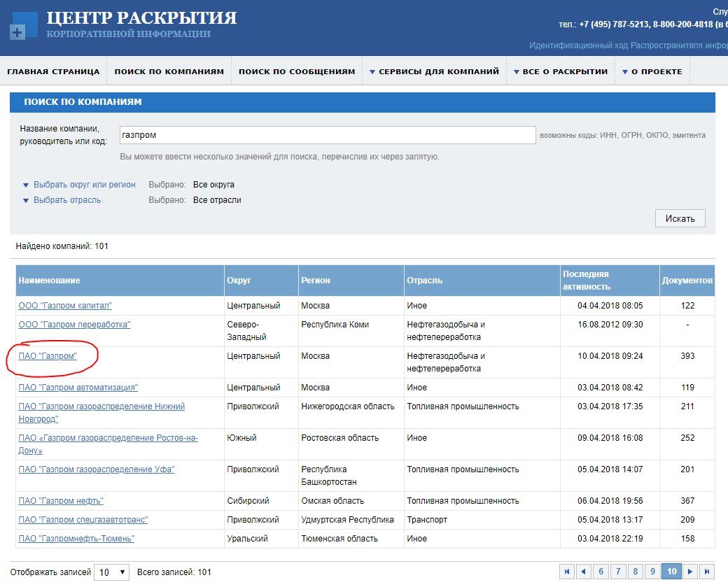
Task: Click the next page arrow icon
Action: click(x=689, y=572)
